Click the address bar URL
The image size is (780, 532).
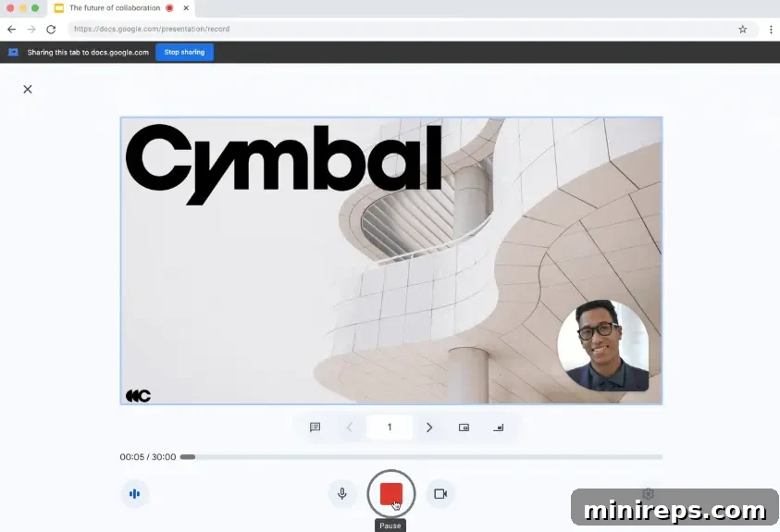(152, 29)
